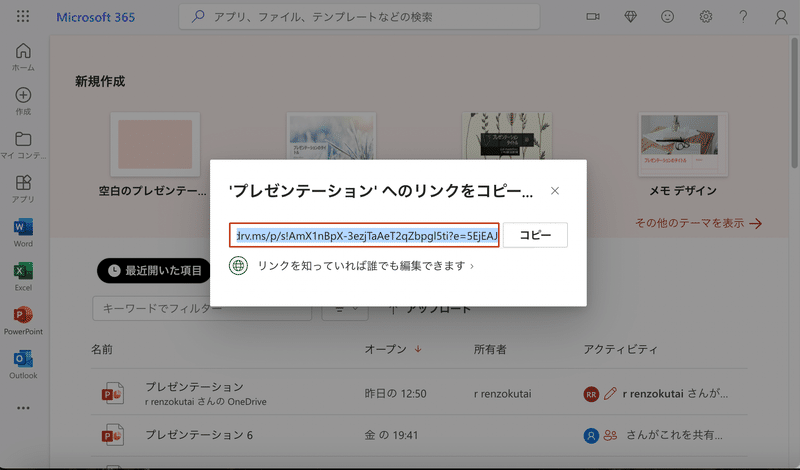This screenshot has width=800, height=470.
Task: Select the winter frost template thumbnail
Action: coord(331,136)
